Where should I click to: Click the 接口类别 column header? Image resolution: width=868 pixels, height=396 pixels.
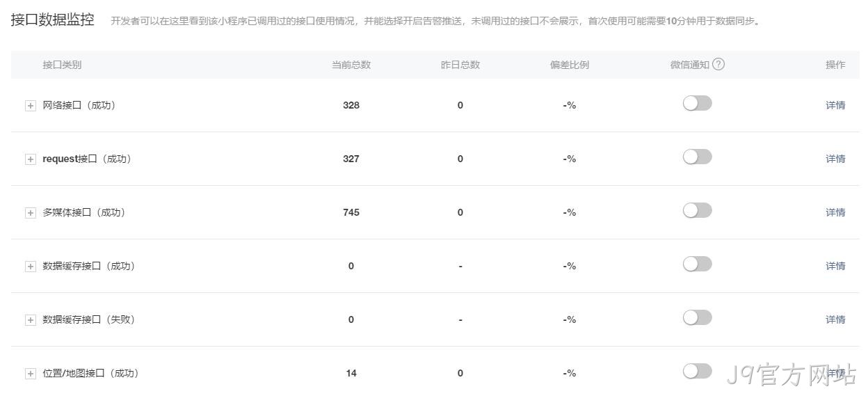62,65
